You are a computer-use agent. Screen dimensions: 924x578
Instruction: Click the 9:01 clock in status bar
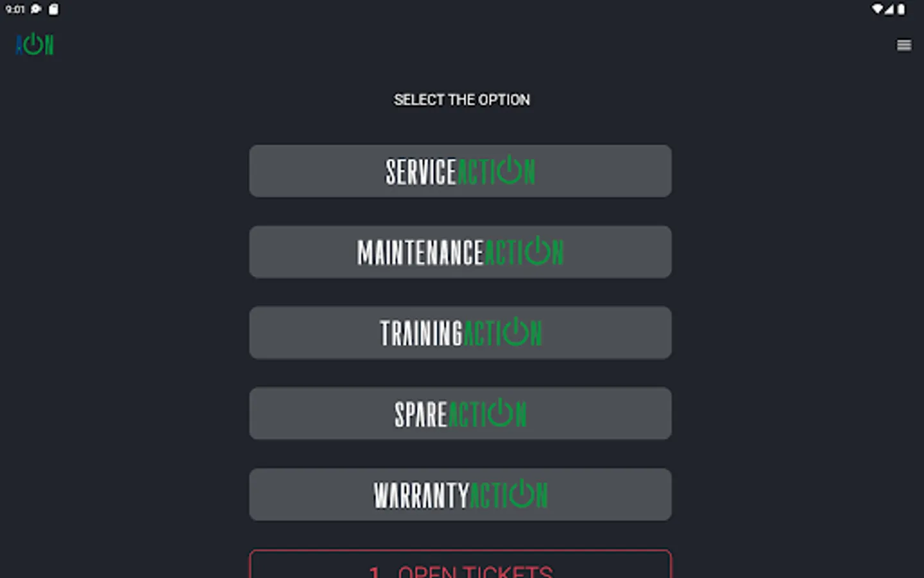tap(15, 9)
